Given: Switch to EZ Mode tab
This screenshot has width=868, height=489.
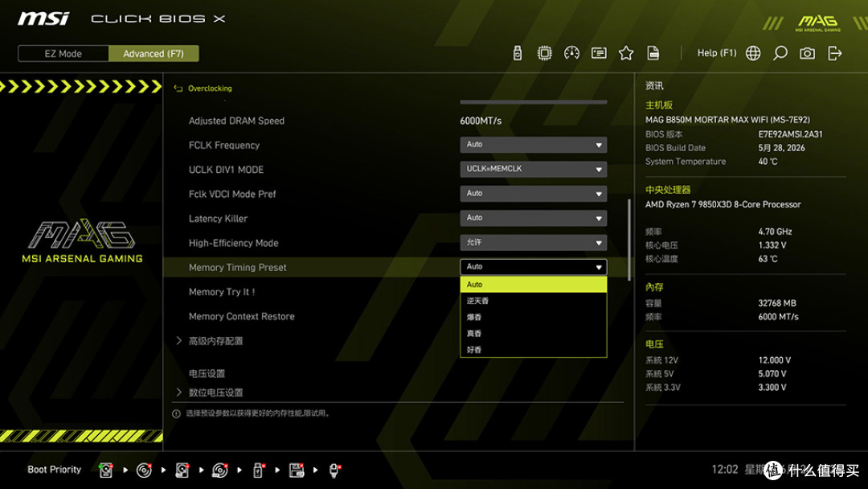Looking at the screenshot, I should [x=63, y=54].
